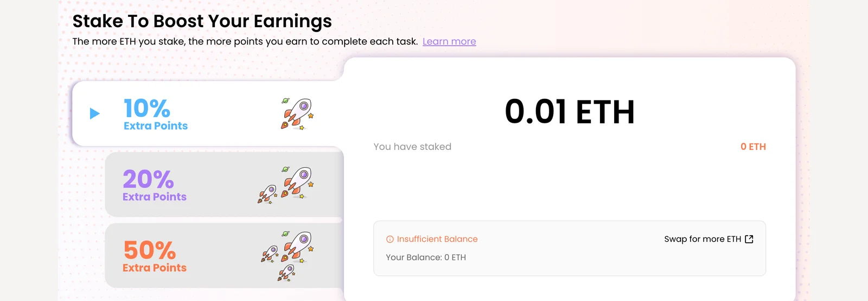Click the Your Balance: 0 ETH text

point(426,258)
